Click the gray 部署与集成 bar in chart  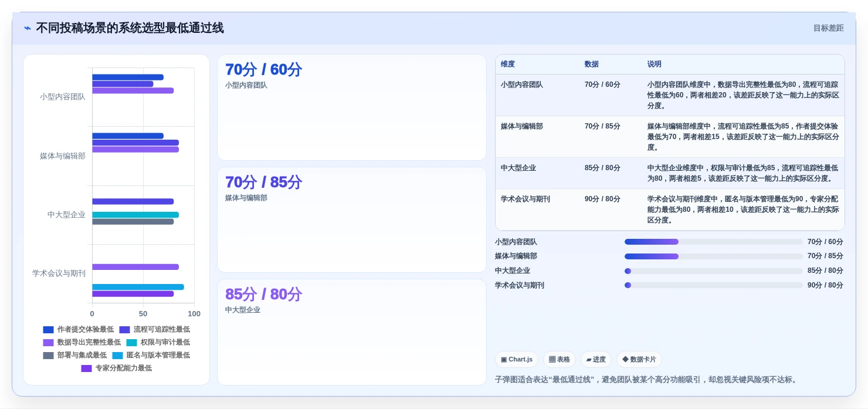tap(133, 222)
